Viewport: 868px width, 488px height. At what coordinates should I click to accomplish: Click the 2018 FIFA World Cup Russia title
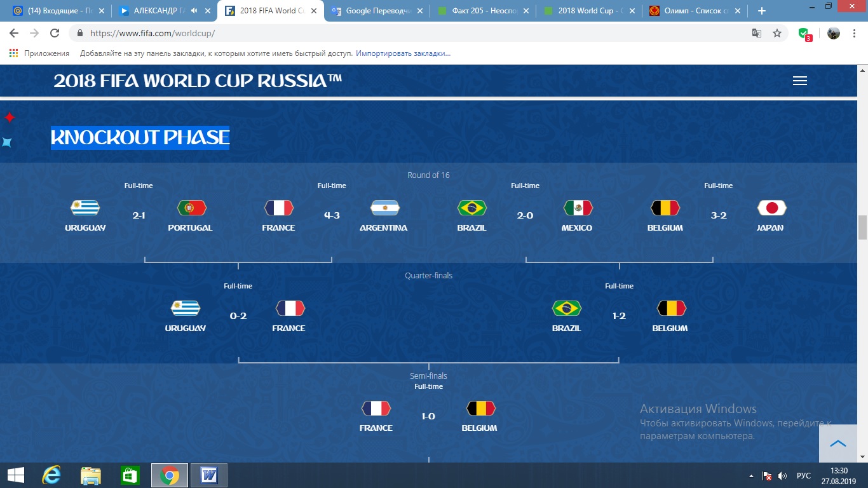[x=198, y=81]
